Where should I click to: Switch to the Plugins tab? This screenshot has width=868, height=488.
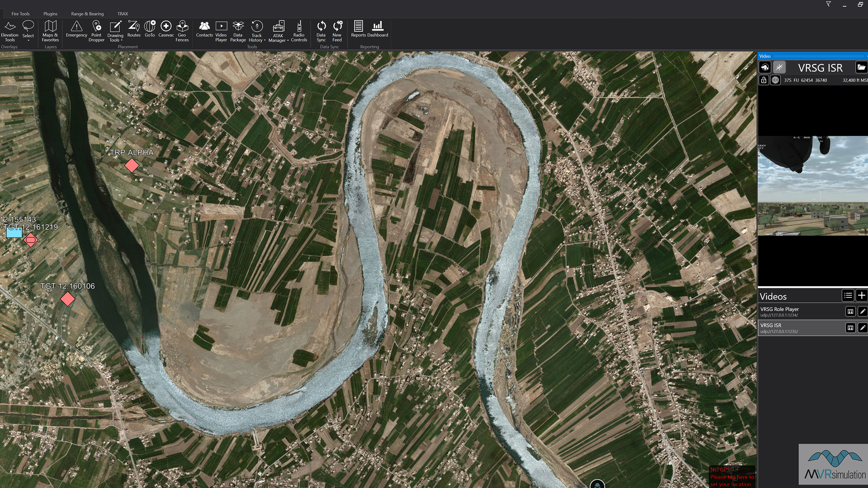pyautogui.click(x=50, y=14)
